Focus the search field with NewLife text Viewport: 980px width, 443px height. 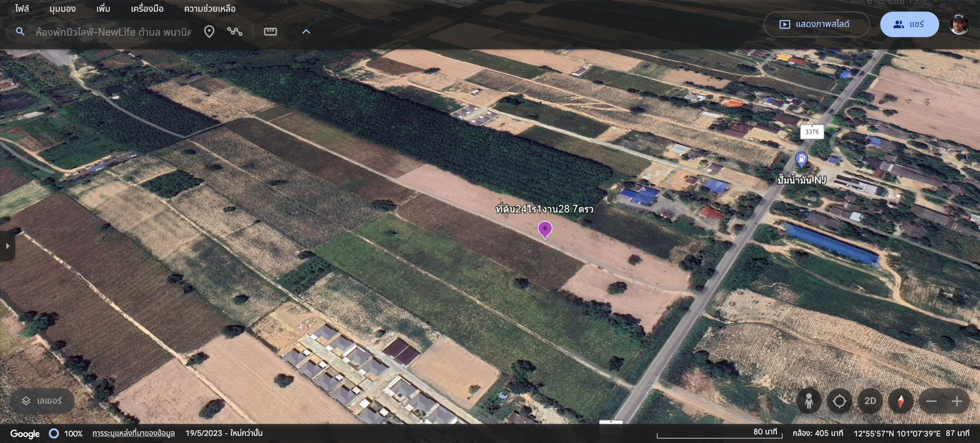pos(113,32)
